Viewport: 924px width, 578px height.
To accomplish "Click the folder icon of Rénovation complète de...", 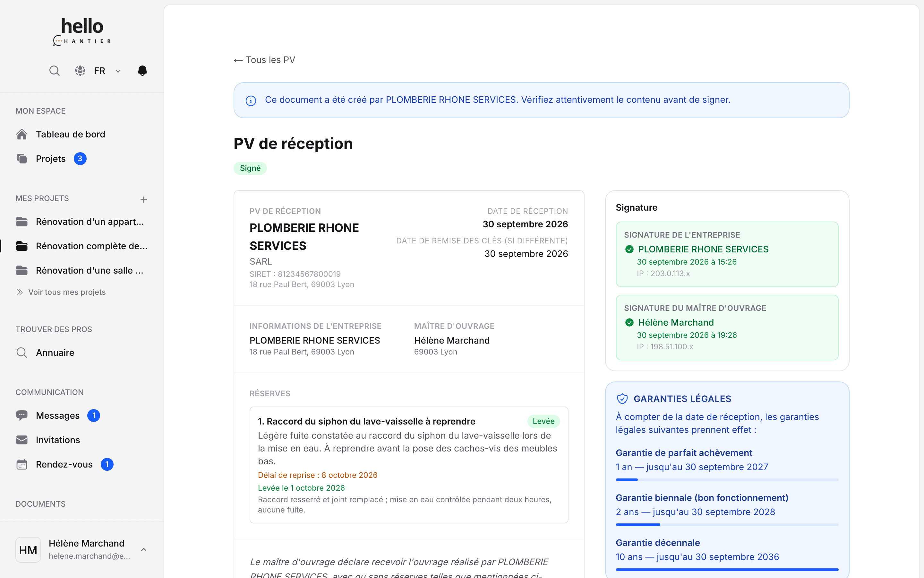I will (22, 246).
